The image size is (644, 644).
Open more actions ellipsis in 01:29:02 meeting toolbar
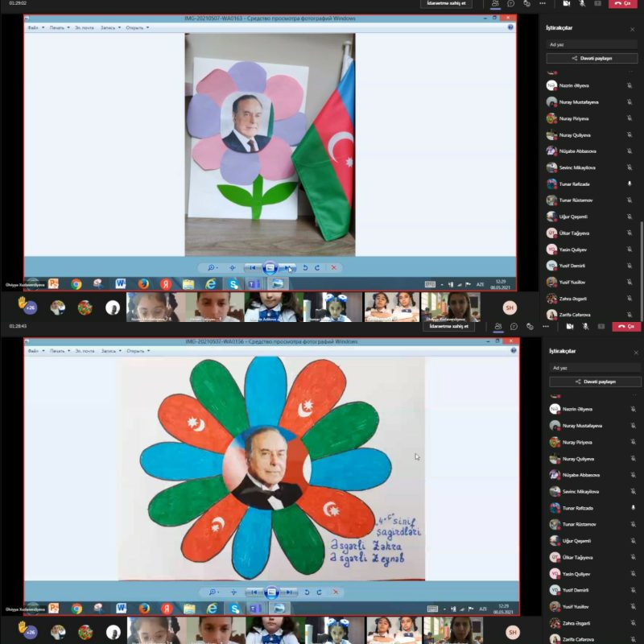543,3
